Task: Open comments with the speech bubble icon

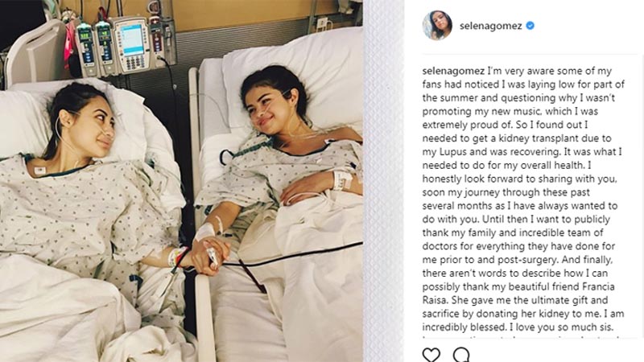Action: pyautogui.click(x=461, y=355)
